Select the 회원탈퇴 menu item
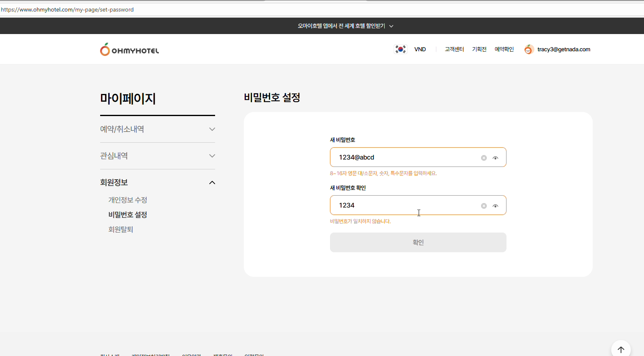This screenshot has height=356, width=644. click(121, 230)
